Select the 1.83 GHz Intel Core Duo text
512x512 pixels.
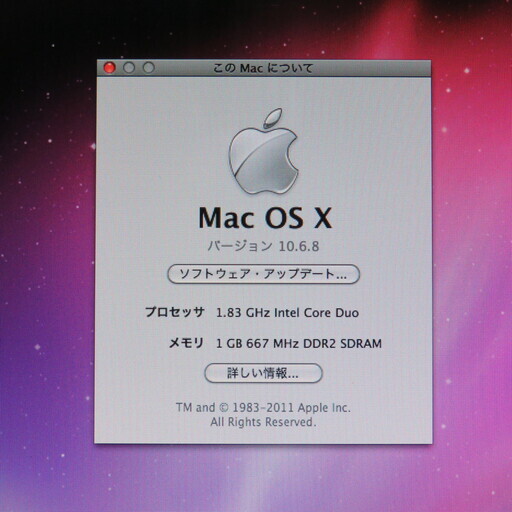click(x=287, y=313)
